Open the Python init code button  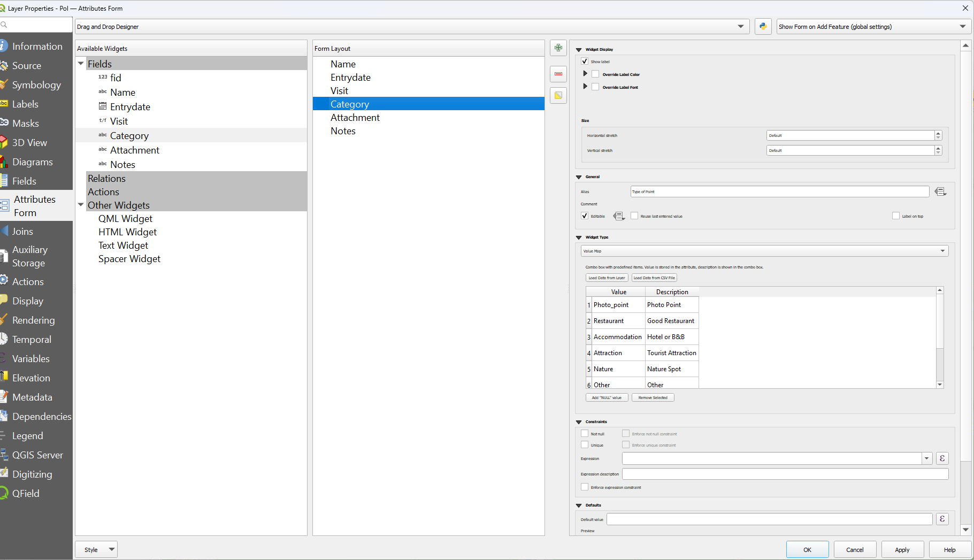[763, 26]
